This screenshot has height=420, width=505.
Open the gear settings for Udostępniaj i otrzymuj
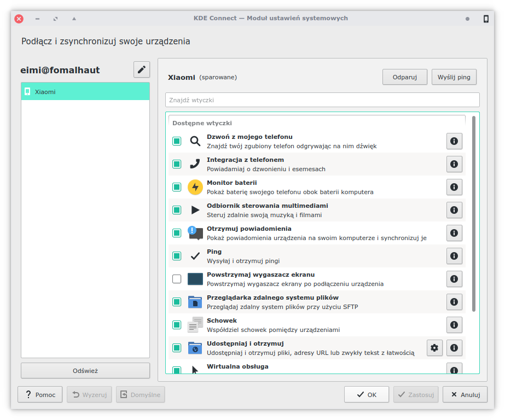[x=434, y=348]
